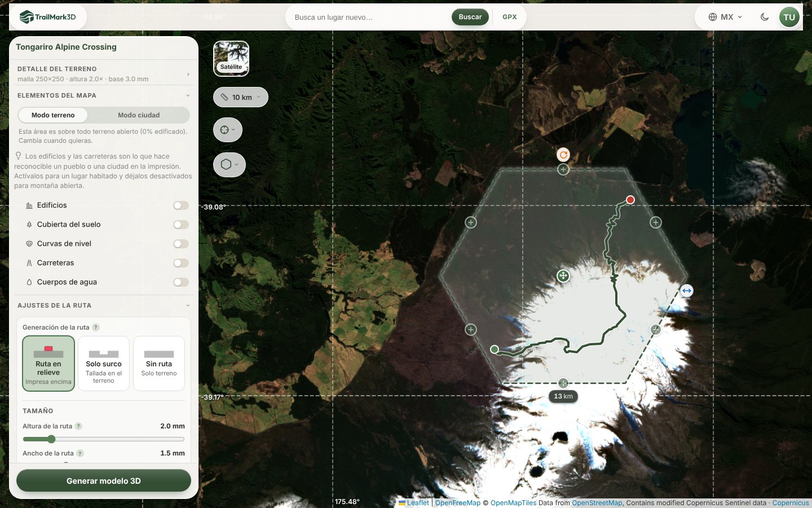Click the blue horizontal resize handle
Viewport: 812px width, 508px height.
coord(687,291)
